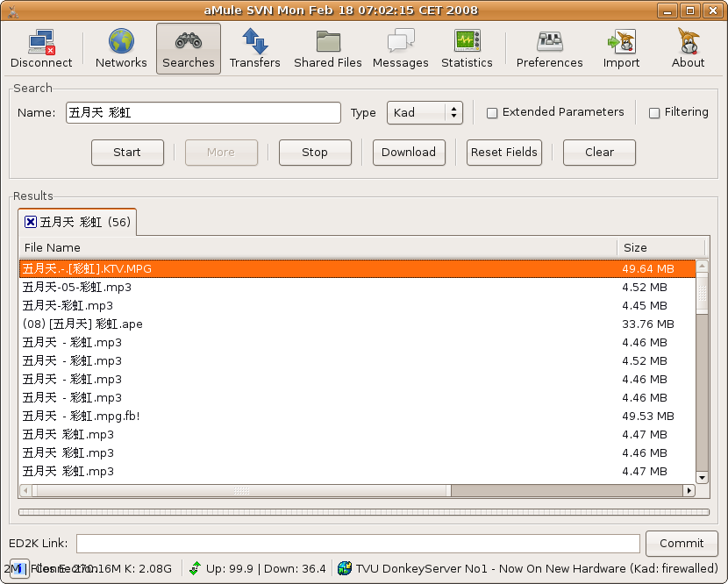The image size is (728, 584).
Task: Click the aMule window menu icon in title bar
Action: pos(13,11)
